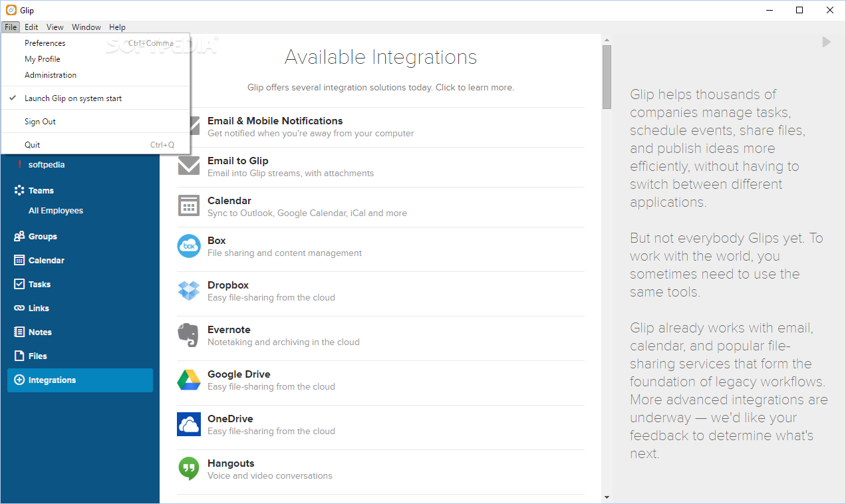
Task: Select My Profile in File menu
Action: pos(96,59)
